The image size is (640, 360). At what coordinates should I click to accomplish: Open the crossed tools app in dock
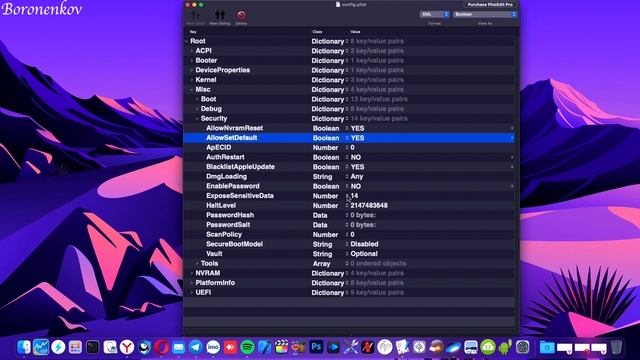(x=351, y=347)
